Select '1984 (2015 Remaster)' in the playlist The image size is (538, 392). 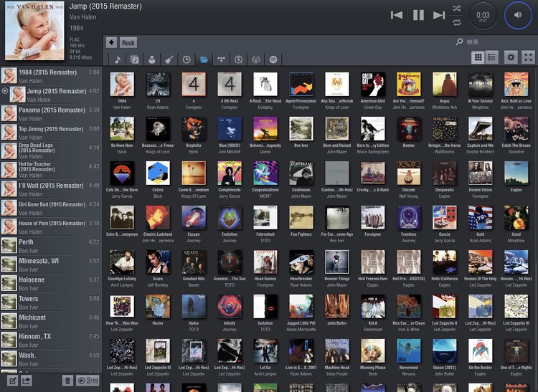coord(52,76)
